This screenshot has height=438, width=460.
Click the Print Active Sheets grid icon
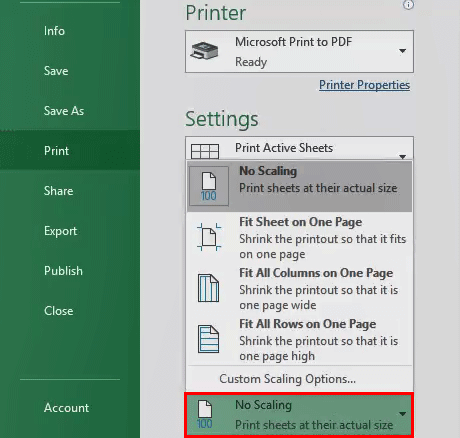pos(205,151)
